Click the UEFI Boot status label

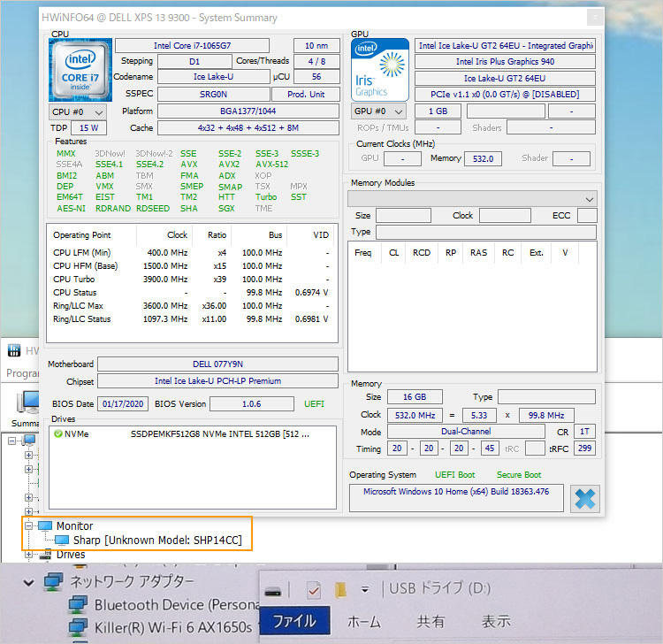click(x=454, y=475)
